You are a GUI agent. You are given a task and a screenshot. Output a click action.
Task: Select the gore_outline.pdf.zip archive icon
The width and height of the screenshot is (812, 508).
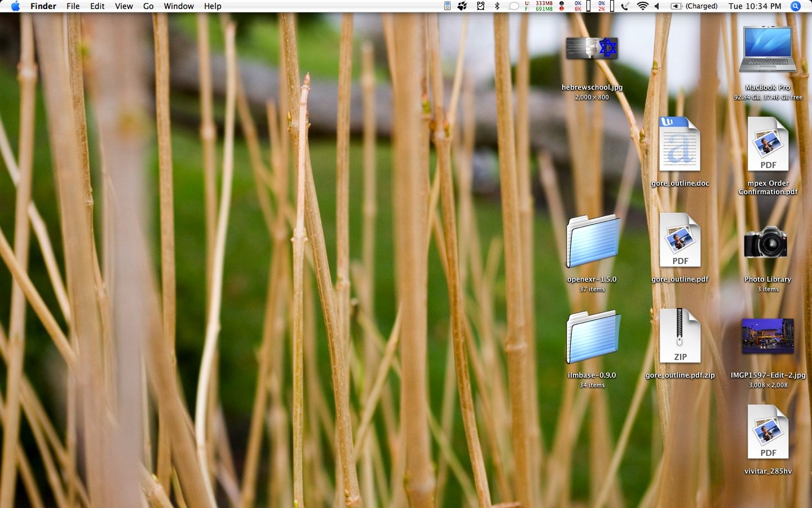680,336
